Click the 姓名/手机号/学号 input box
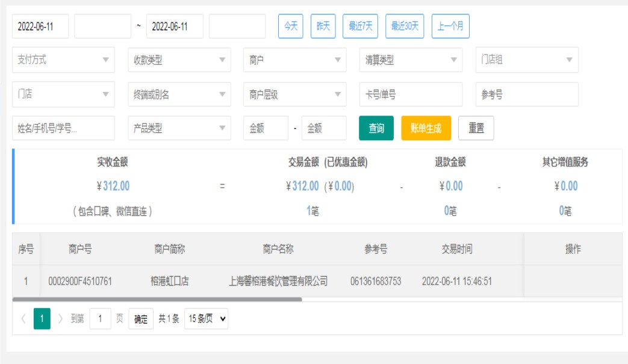Screen dimensions: 628x364 coord(63,128)
